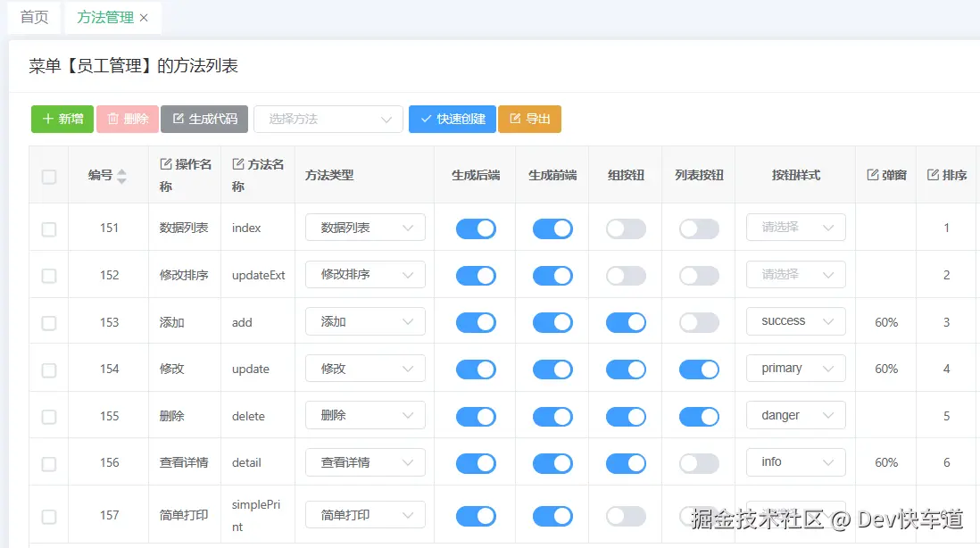
Task: Open 方法类型 dropdown for index row
Action: pyautogui.click(x=365, y=228)
